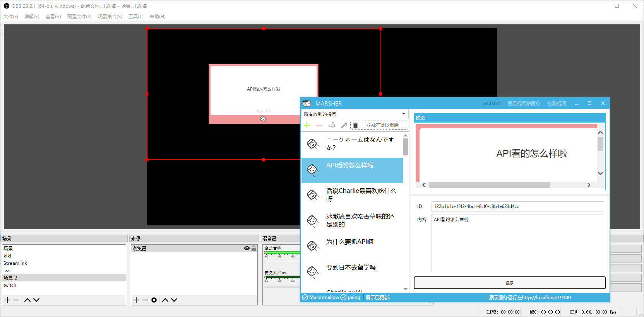This screenshot has height=317, width=644.
Task: Click the marshmallow icon beside the nickname question
Action: pyautogui.click(x=313, y=144)
